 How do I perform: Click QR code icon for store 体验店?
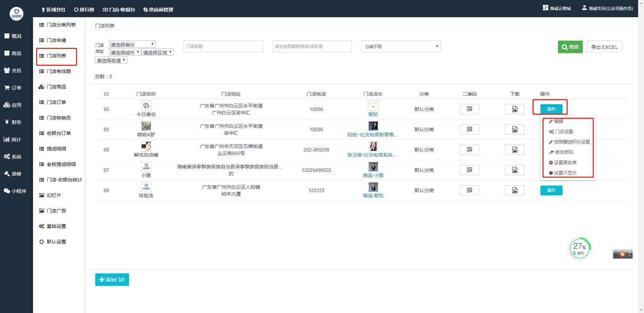469,190
